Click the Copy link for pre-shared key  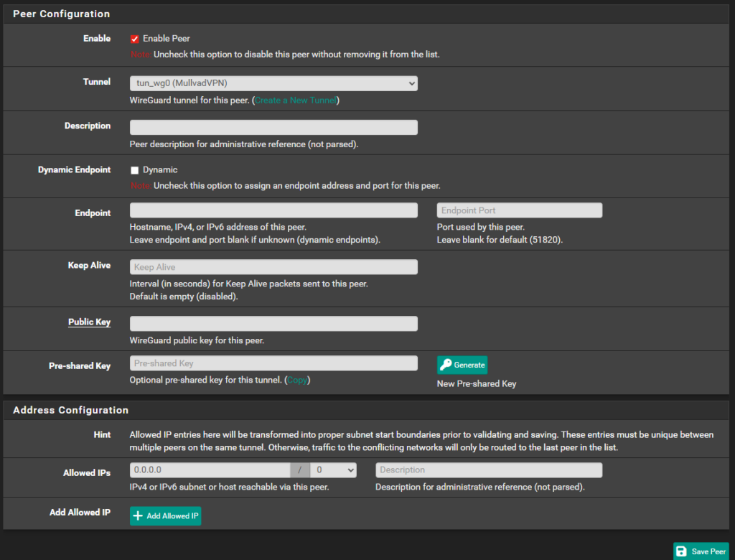(x=298, y=380)
